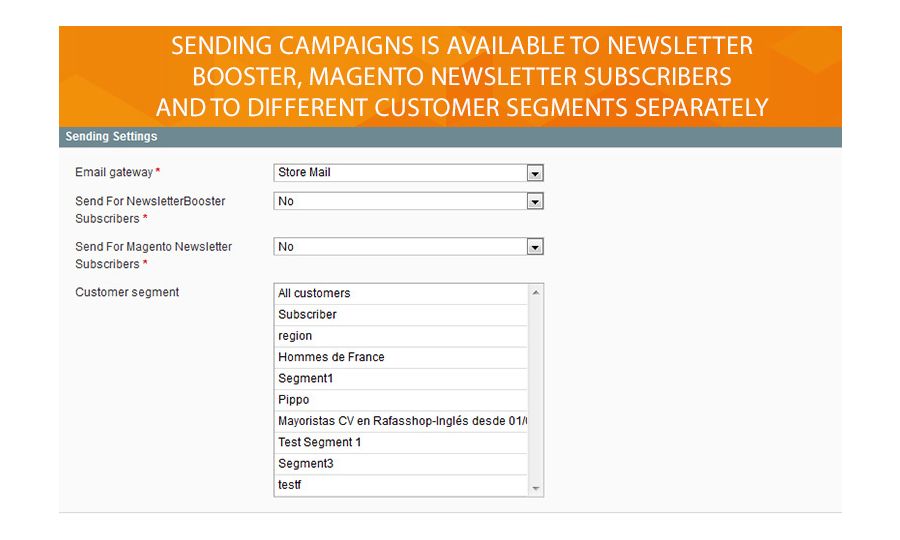Click the orange banner headline text

pos(461,77)
